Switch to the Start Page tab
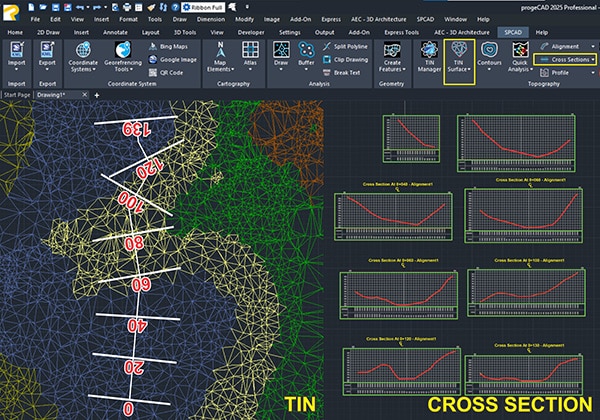 click(16, 94)
